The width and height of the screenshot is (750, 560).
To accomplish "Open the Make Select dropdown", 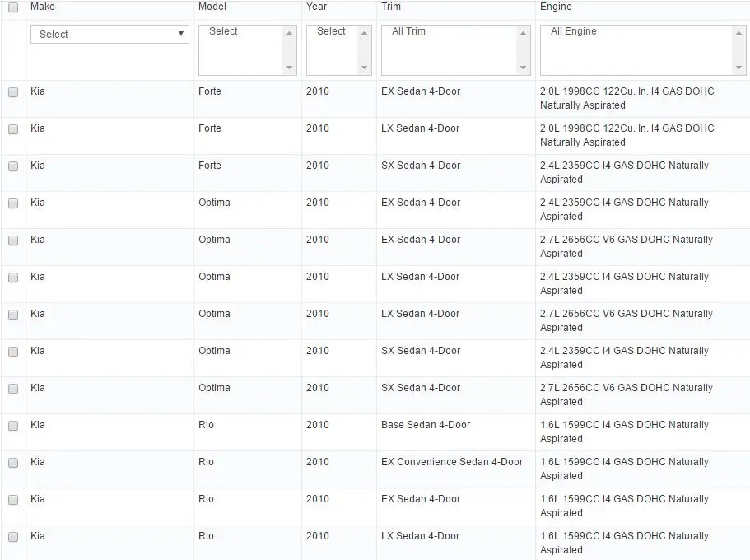I will 109,35.
